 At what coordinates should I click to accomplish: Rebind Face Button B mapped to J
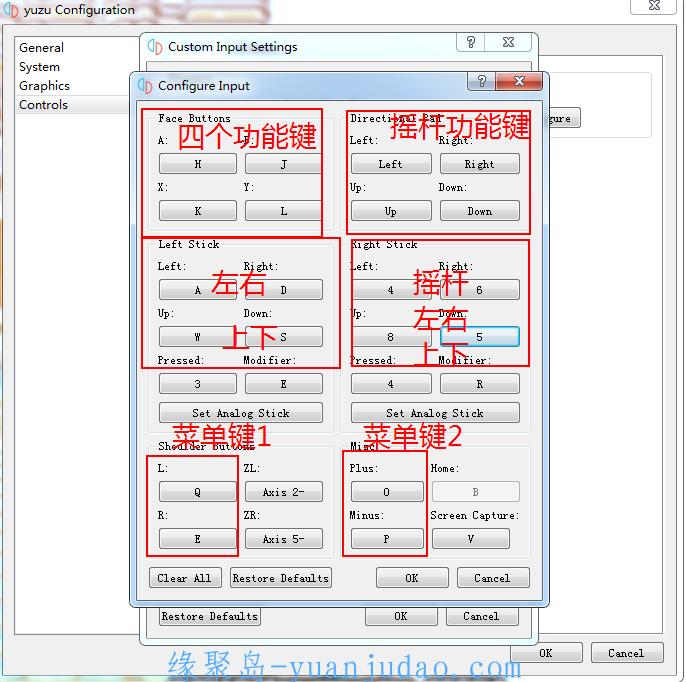click(284, 164)
